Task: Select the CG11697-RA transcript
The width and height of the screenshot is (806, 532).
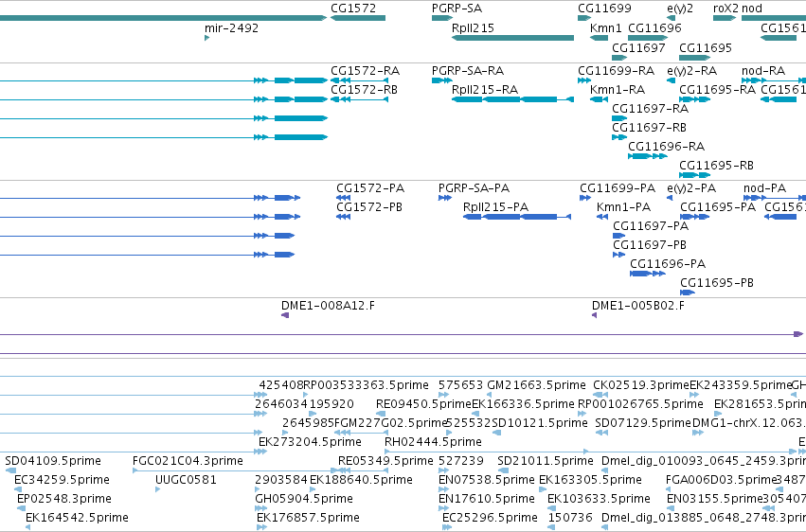Action: click(619, 118)
